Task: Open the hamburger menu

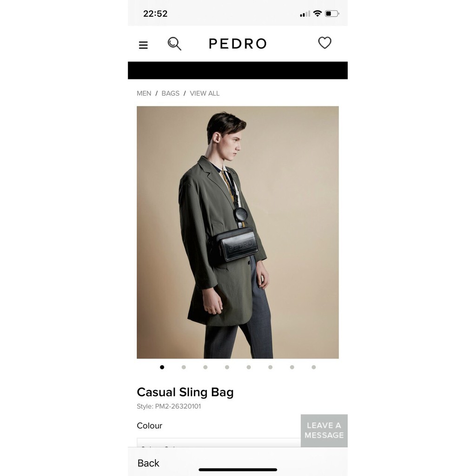Action: coord(143,45)
